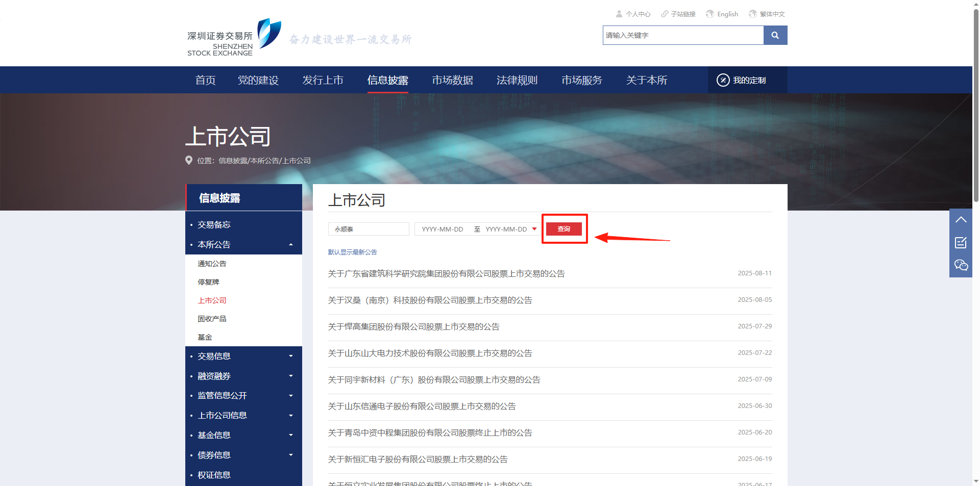Switch to 繁体中文 link

click(772, 14)
